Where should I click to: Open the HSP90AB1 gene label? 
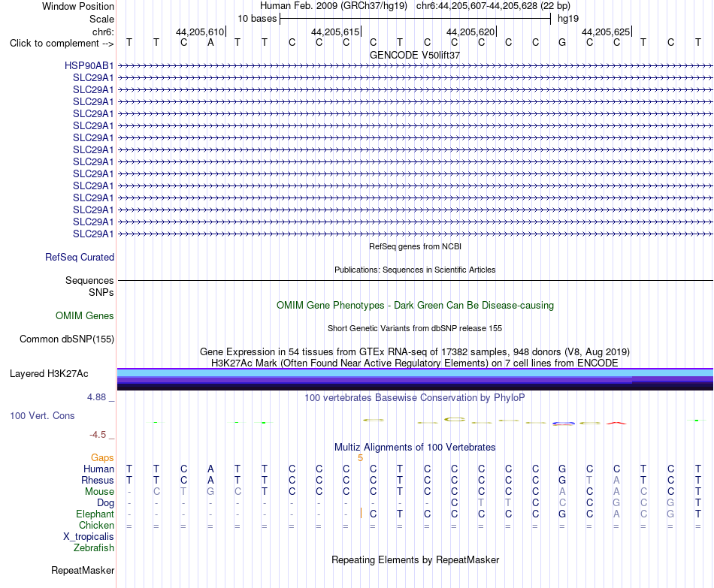(89, 65)
